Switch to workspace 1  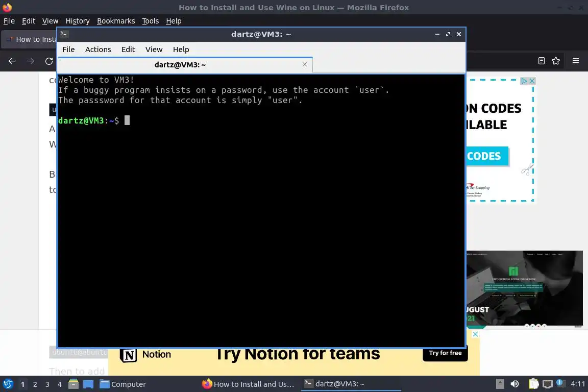pos(22,384)
